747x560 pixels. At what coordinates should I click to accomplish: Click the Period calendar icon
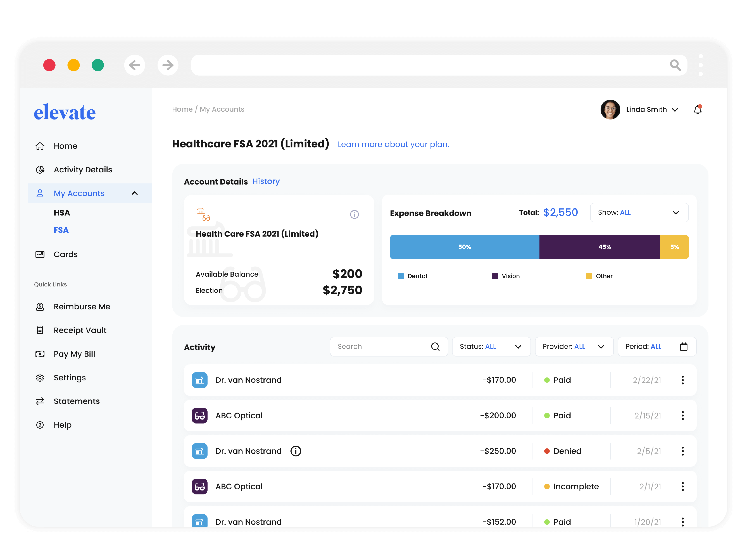684,347
